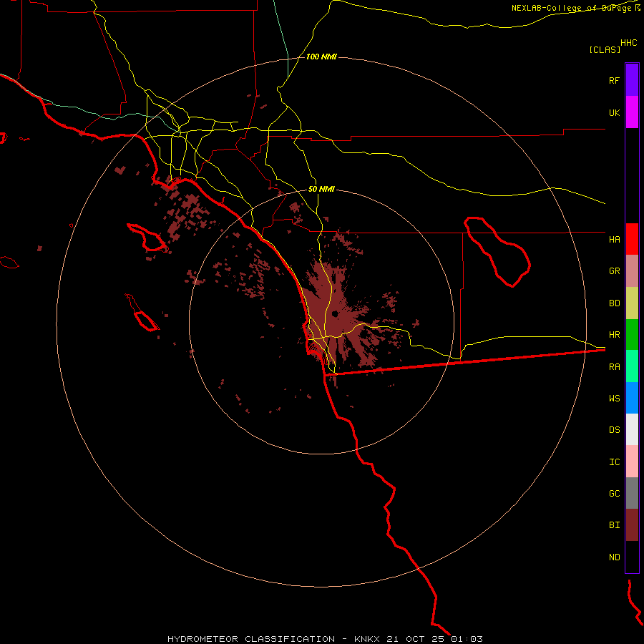Click the 01:03 timestamp
The height and width of the screenshot is (644, 644).
(x=467, y=639)
